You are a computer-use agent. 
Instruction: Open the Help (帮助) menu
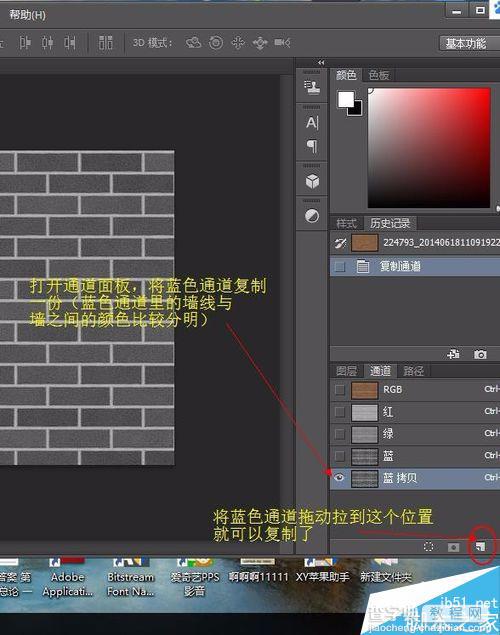27,15
